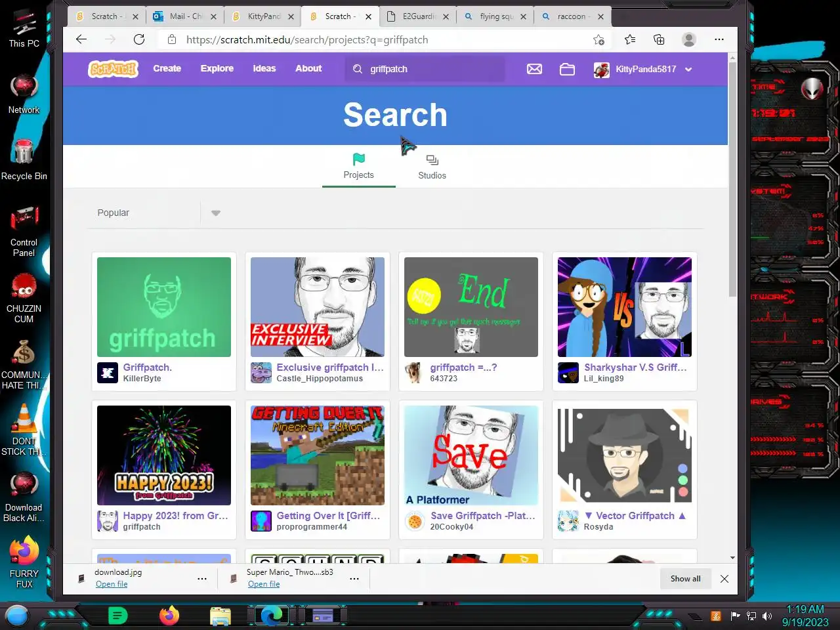Open File Explorer from the taskbar
The width and height of the screenshot is (840, 630).
220,616
